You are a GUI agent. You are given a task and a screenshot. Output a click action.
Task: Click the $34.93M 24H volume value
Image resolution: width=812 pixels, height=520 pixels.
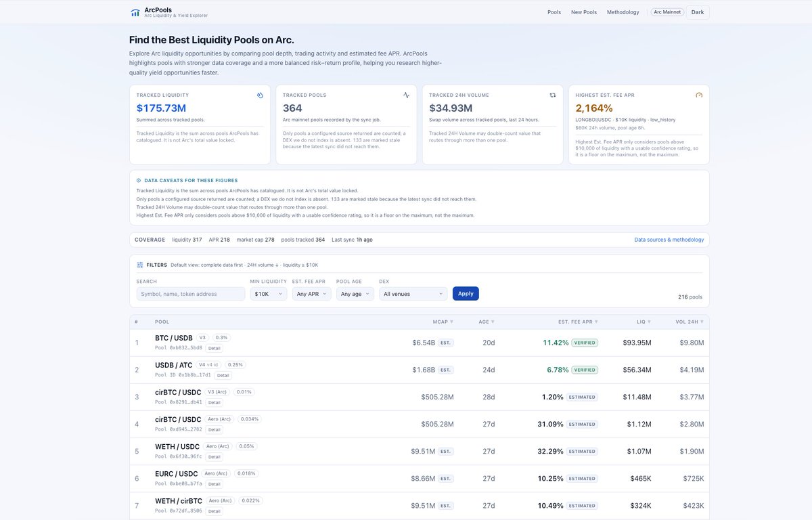[x=451, y=108]
